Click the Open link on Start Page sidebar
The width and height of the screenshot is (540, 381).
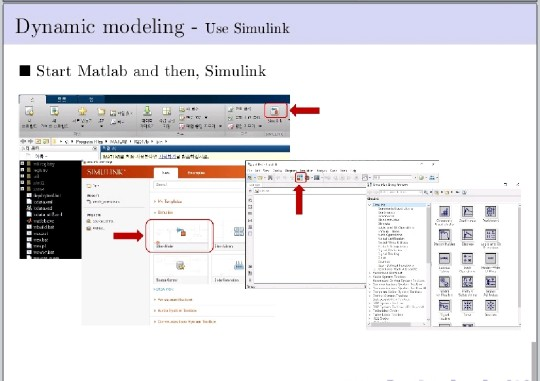point(93,186)
